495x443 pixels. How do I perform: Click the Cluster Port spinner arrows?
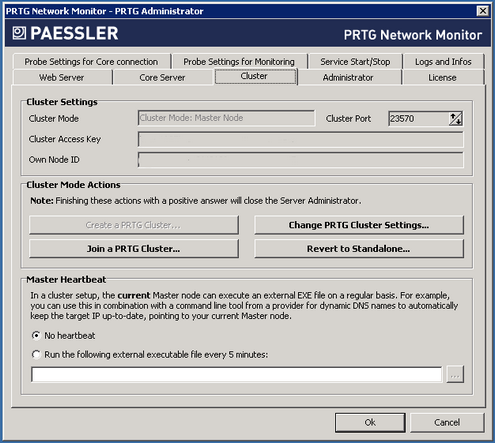456,119
